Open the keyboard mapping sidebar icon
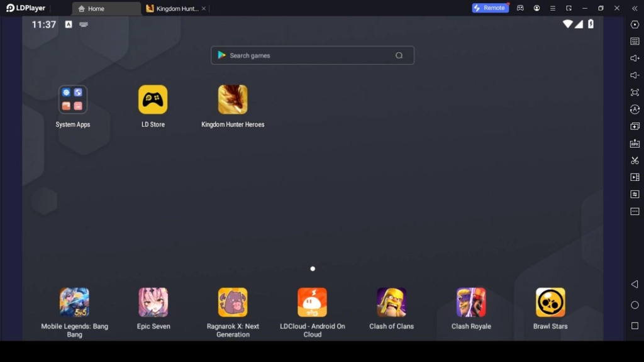 [x=635, y=41]
